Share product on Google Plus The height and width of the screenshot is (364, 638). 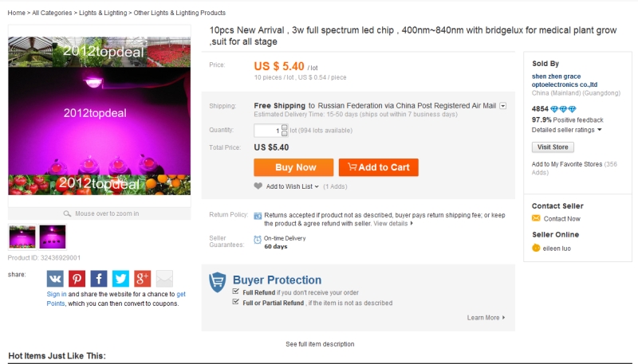click(x=143, y=279)
